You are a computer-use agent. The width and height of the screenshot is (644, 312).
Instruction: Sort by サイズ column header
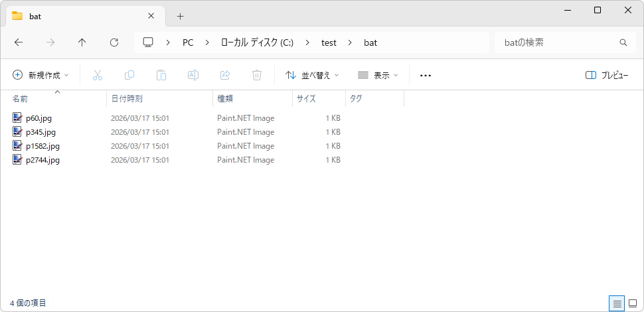point(319,98)
